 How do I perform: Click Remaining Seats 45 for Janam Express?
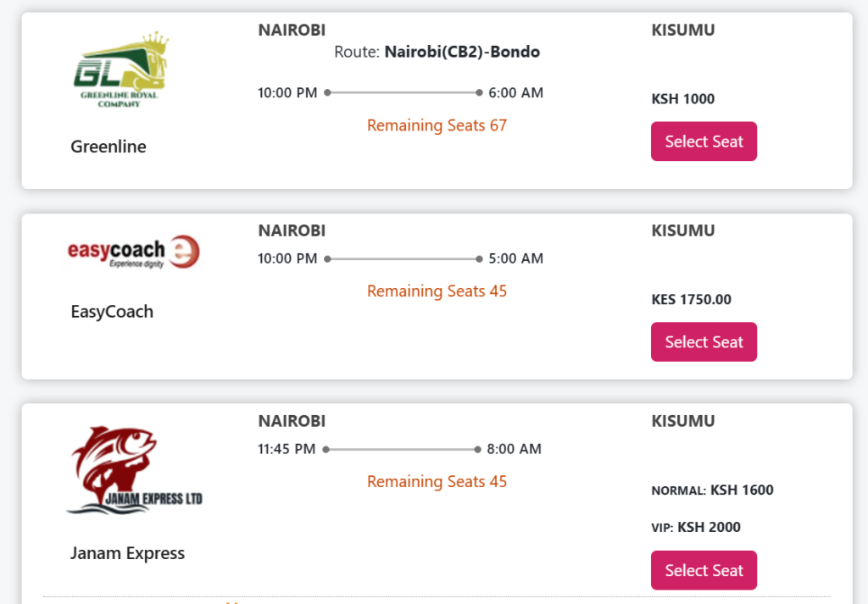click(x=437, y=482)
